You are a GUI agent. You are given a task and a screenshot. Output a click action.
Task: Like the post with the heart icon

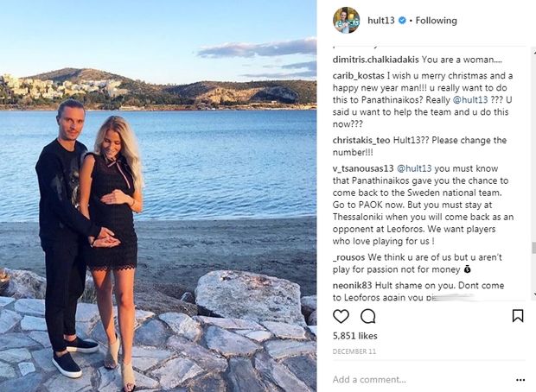(341, 316)
